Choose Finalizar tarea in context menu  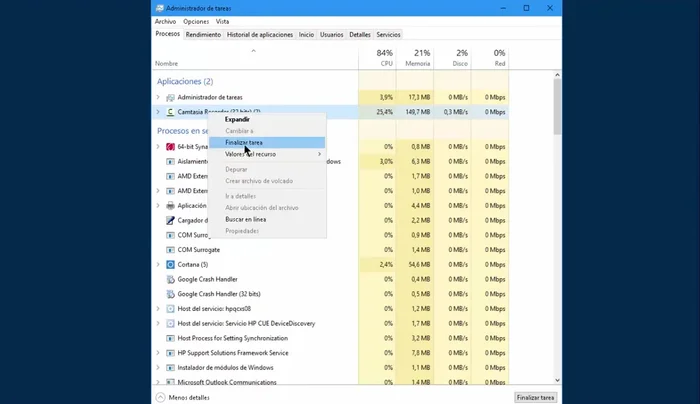[x=244, y=143]
